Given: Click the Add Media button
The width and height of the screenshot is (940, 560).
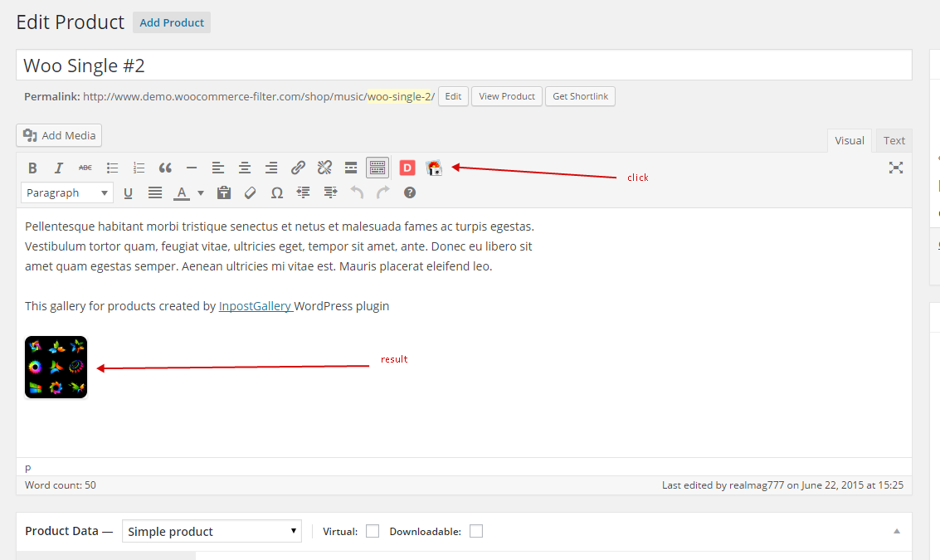Looking at the screenshot, I should click(x=59, y=135).
